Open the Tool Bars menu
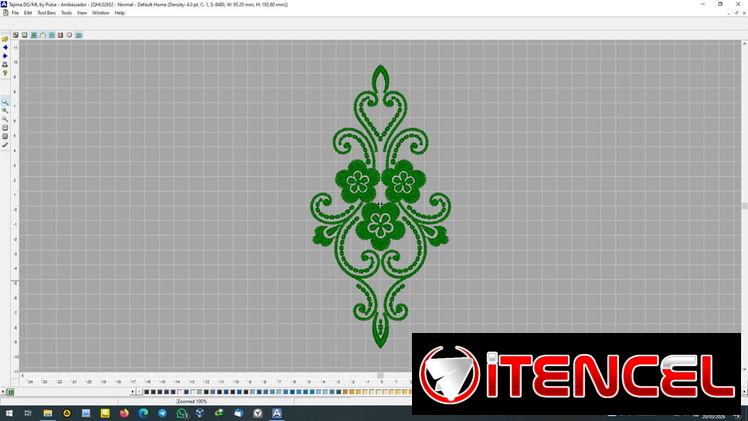 (x=47, y=13)
